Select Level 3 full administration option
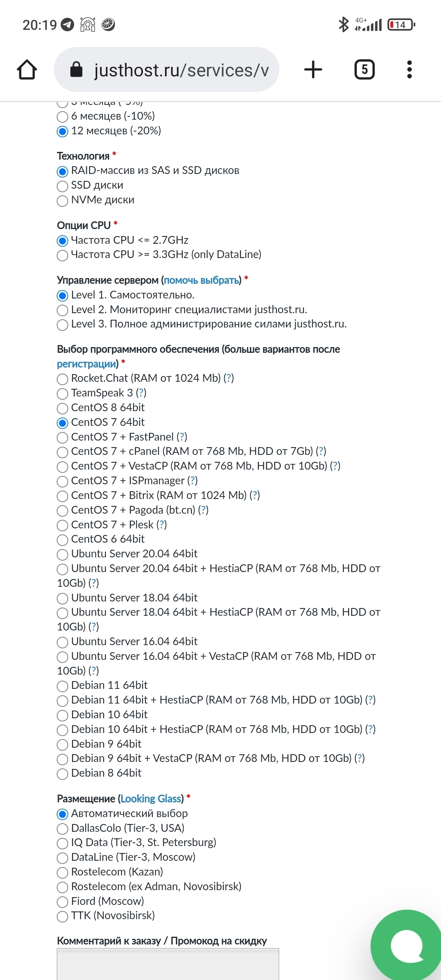This screenshot has height=980, width=441. click(62, 325)
